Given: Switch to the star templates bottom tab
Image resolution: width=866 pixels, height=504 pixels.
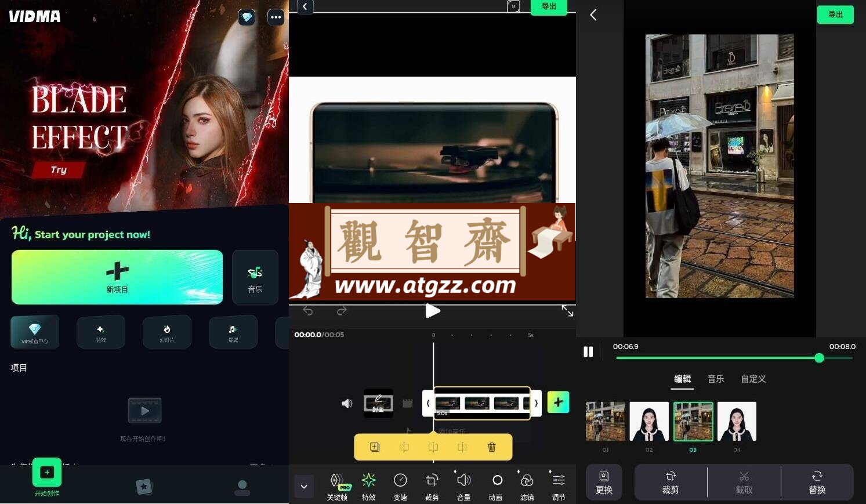Looking at the screenshot, I should pyautogui.click(x=144, y=487).
